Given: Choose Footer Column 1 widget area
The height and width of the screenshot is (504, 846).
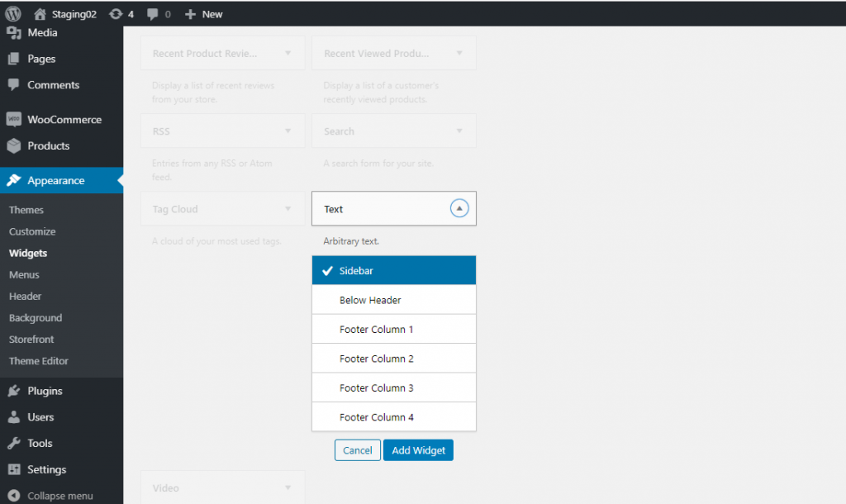Looking at the screenshot, I should pyautogui.click(x=394, y=329).
